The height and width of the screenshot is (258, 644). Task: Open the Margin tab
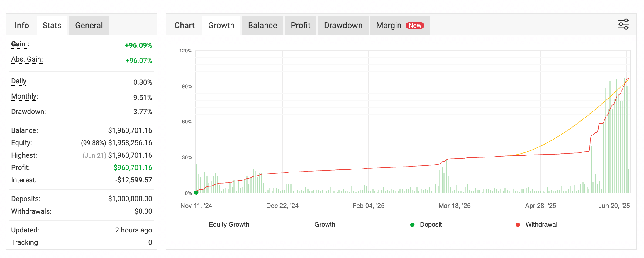[x=389, y=26]
